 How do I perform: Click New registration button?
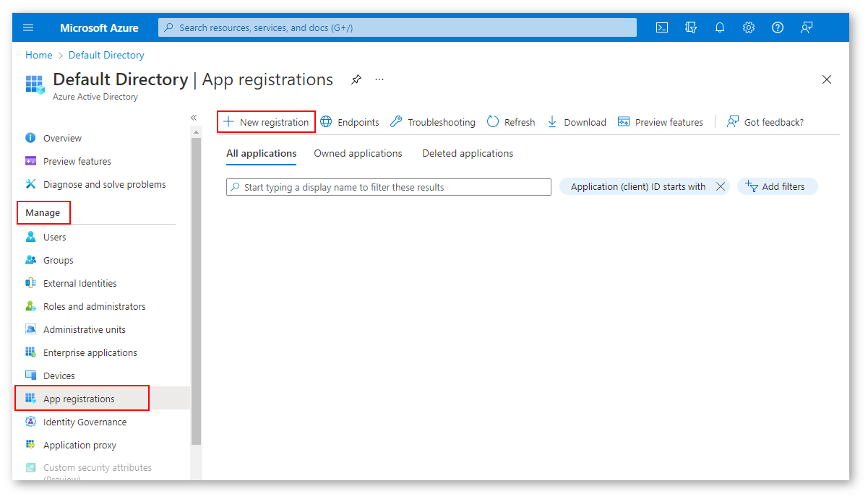266,122
